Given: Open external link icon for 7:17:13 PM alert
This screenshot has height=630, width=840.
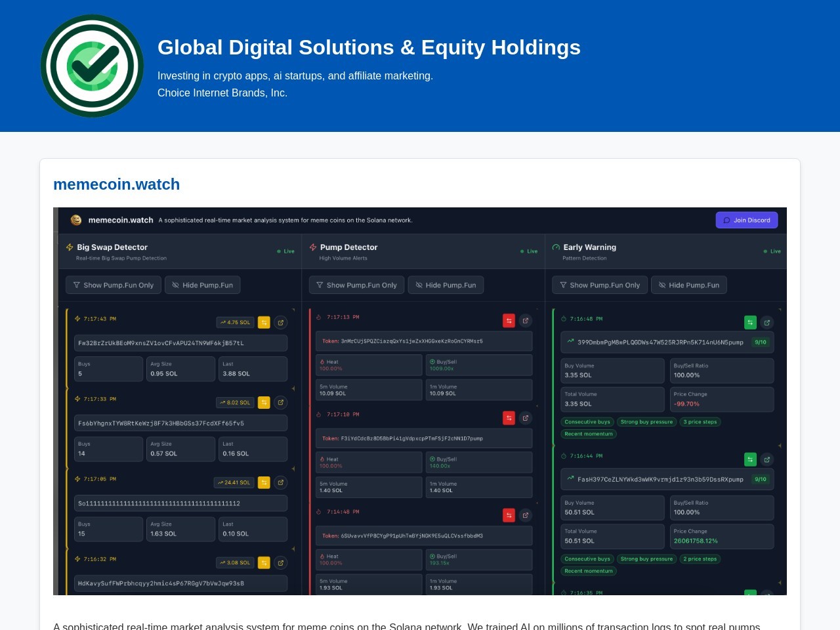Looking at the screenshot, I should click(x=526, y=320).
